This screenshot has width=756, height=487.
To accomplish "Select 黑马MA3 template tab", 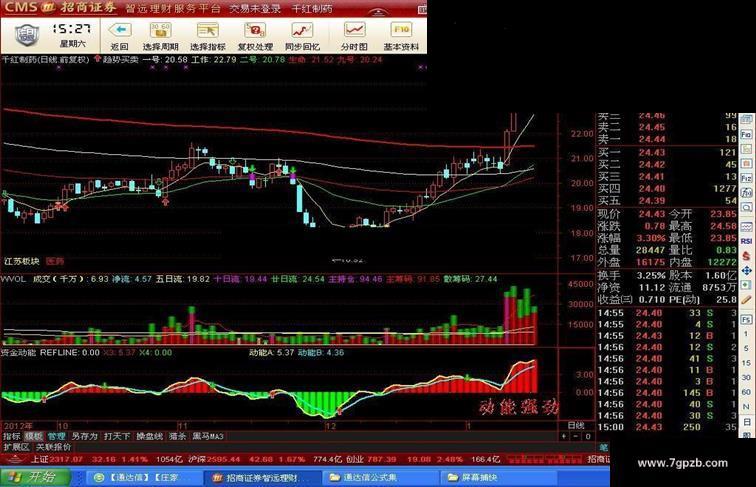I will (208, 436).
